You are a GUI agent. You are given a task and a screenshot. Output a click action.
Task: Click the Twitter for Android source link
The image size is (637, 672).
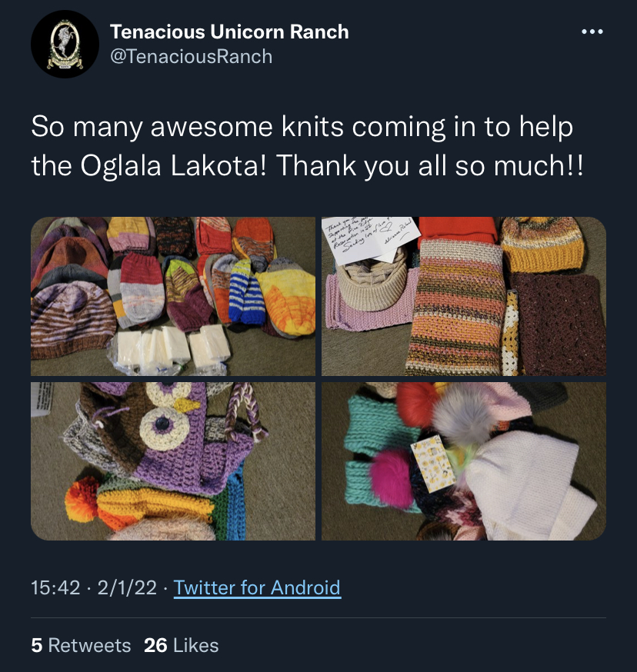click(257, 587)
